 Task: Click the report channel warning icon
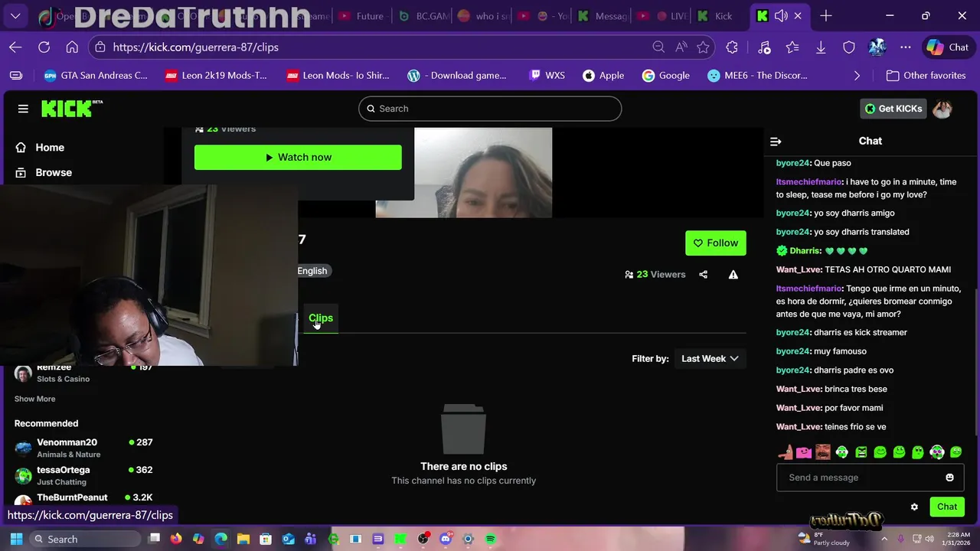pos(733,275)
